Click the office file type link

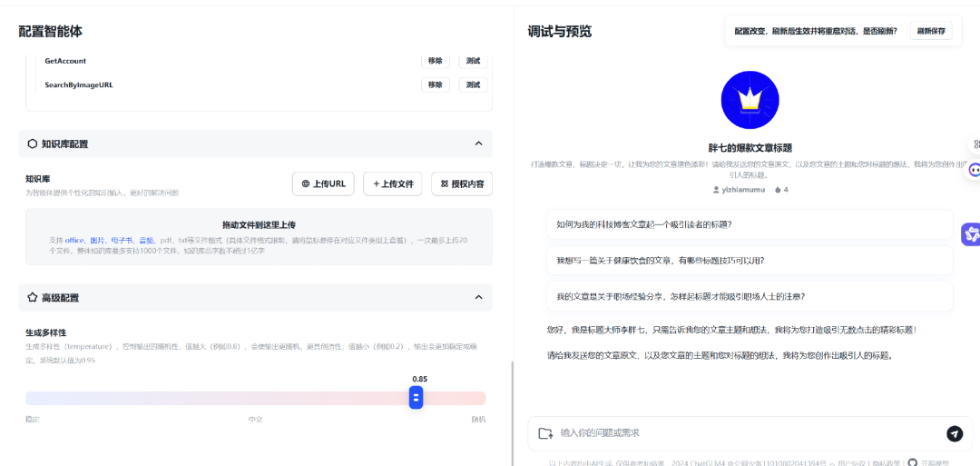click(75, 240)
